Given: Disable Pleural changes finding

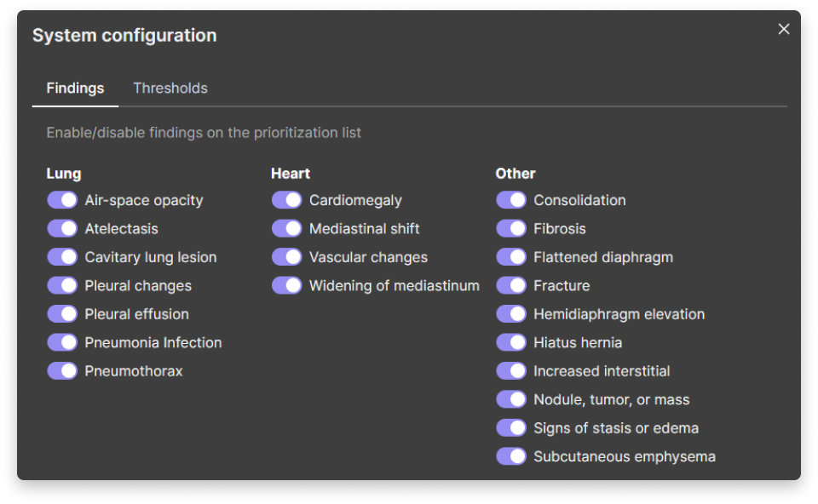Looking at the screenshot, I should tap(62, 285).
